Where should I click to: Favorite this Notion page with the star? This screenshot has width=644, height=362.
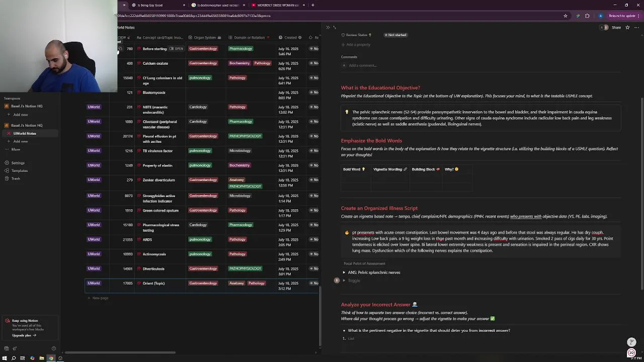(x=627, y=27)
